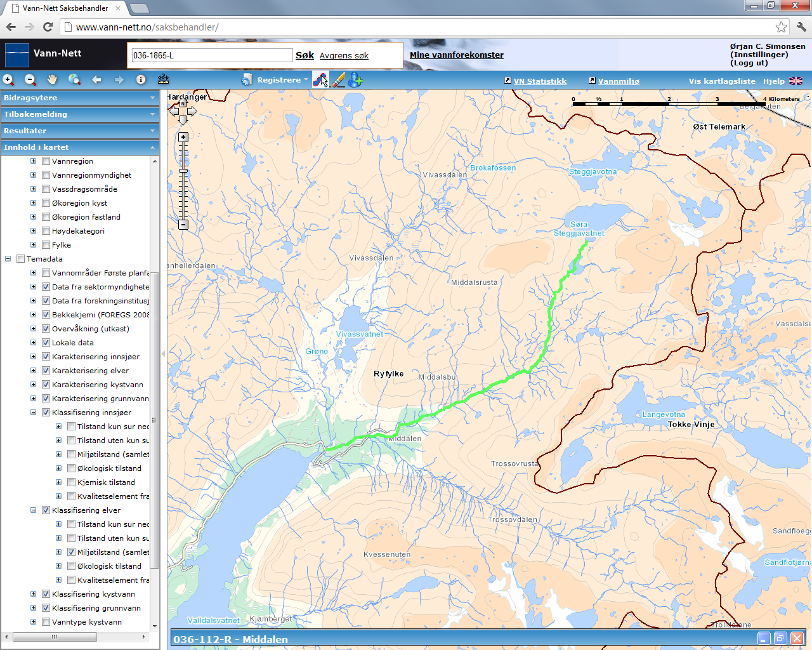812x650 pixels.
Task: Toggle Temadata group checkbox
Action: (20, 259)
